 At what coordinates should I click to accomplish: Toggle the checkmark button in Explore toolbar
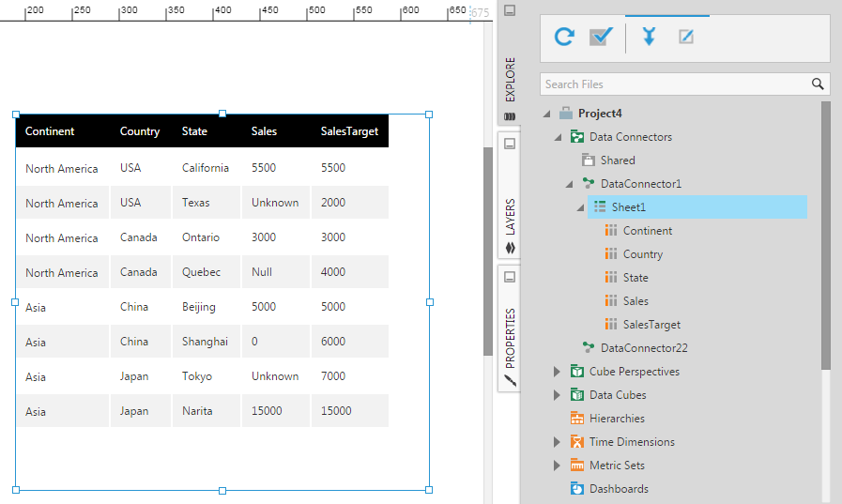(x=601, y=37)
